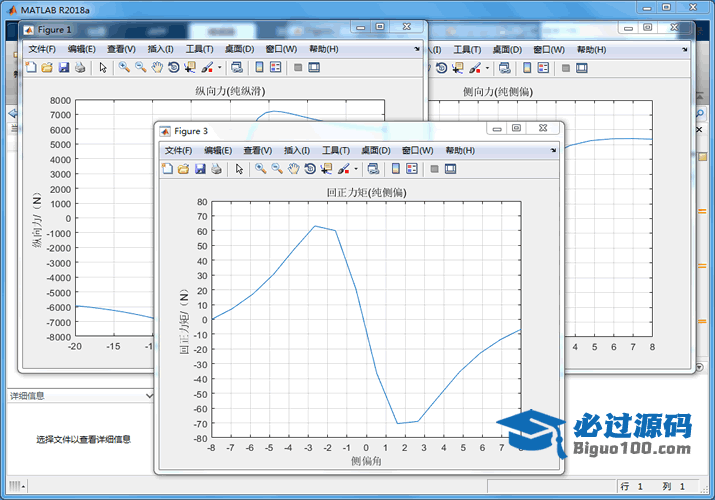
Task: Expand the Brush tool color dropdown arrow in Figure 3
Action: [x=355, y=169]
